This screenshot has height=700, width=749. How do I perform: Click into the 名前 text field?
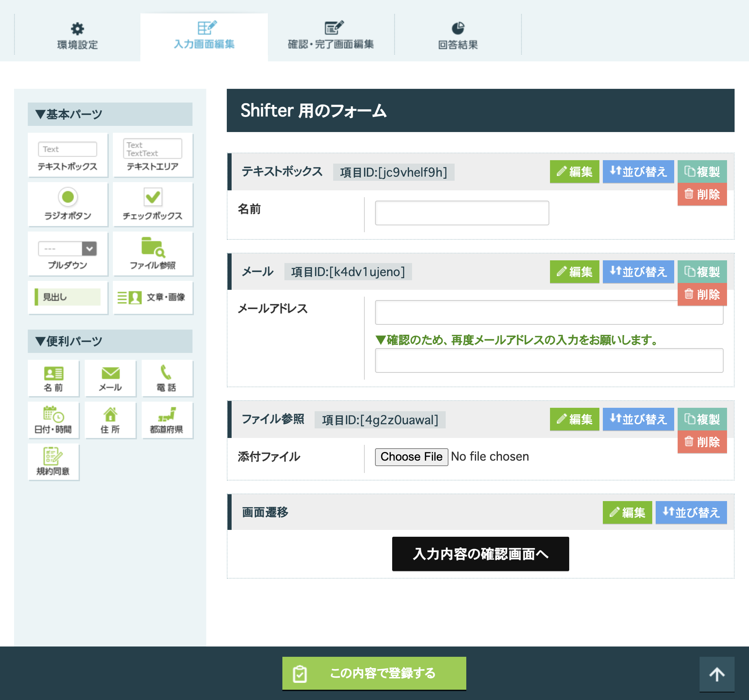[462, 213]
